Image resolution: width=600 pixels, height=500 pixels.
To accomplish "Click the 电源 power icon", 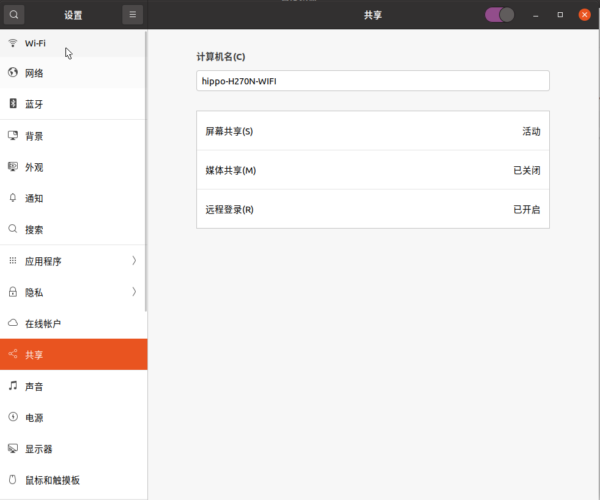I will [x=13, y=417].
